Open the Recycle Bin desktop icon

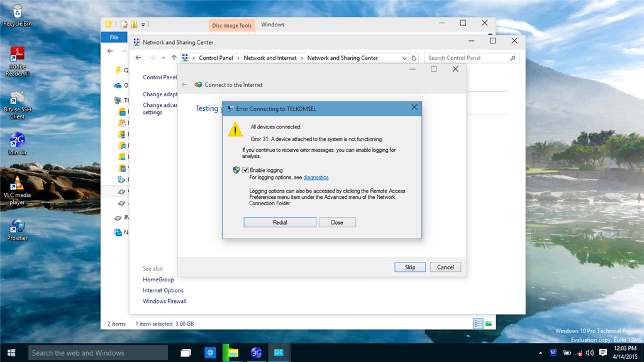click(x=17, y=16)
